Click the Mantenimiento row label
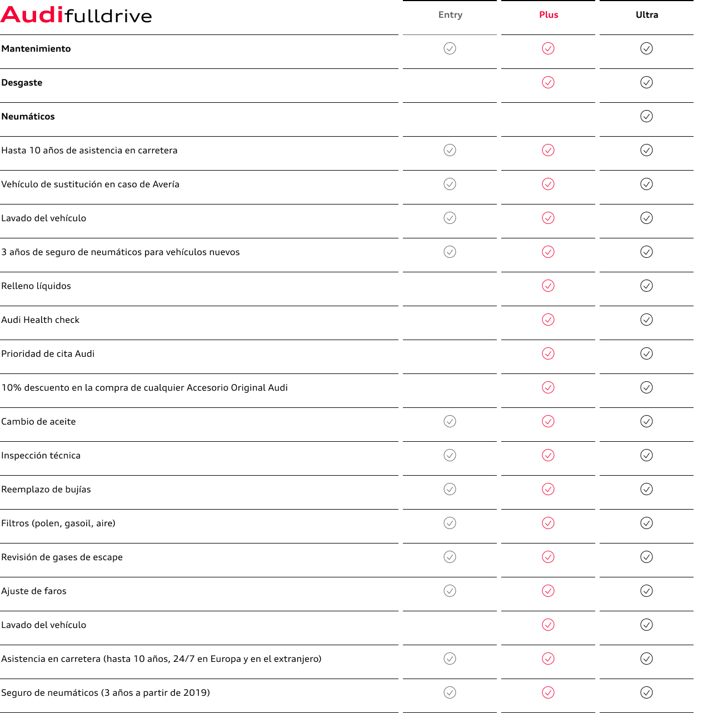Image resolution: width=728 pixels, height=713 pixels. [36, 49]
